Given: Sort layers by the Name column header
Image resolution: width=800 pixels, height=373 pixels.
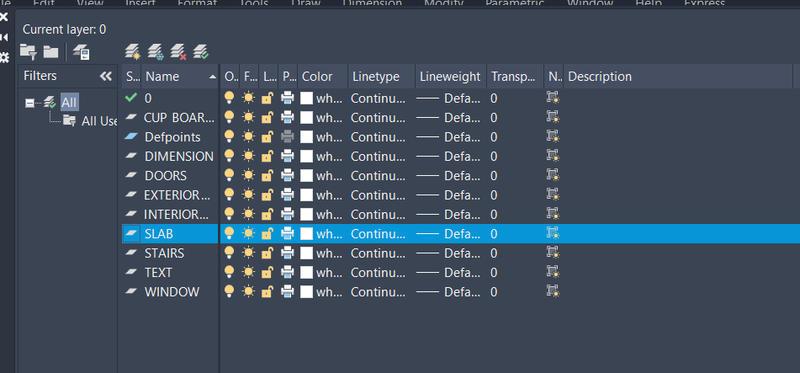Looking at the screenshot, I should click(180, 77).
